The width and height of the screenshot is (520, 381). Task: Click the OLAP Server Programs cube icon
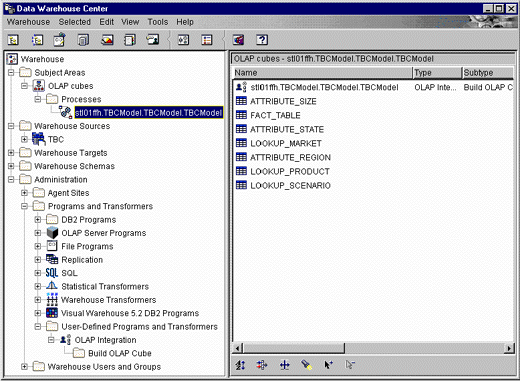click(x=52, y=233)
